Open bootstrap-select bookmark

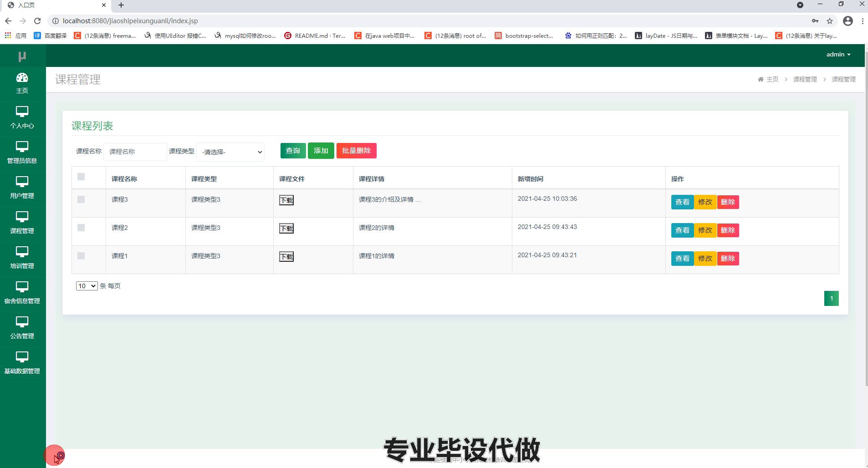pyautogui.click(x=524, y=36)
